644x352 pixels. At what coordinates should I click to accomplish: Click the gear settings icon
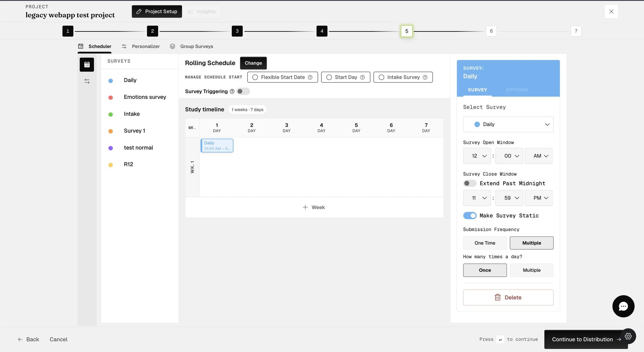(628, 336)
